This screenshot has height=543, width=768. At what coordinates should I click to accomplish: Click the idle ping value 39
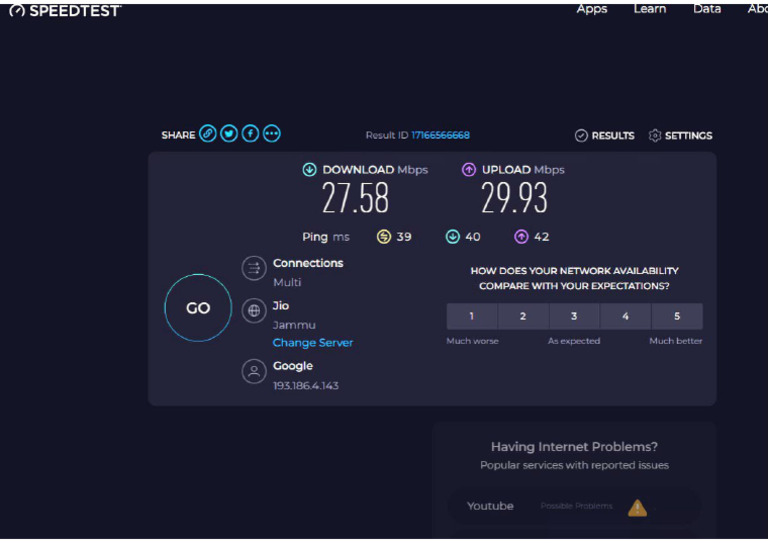(x=404, y=237)
